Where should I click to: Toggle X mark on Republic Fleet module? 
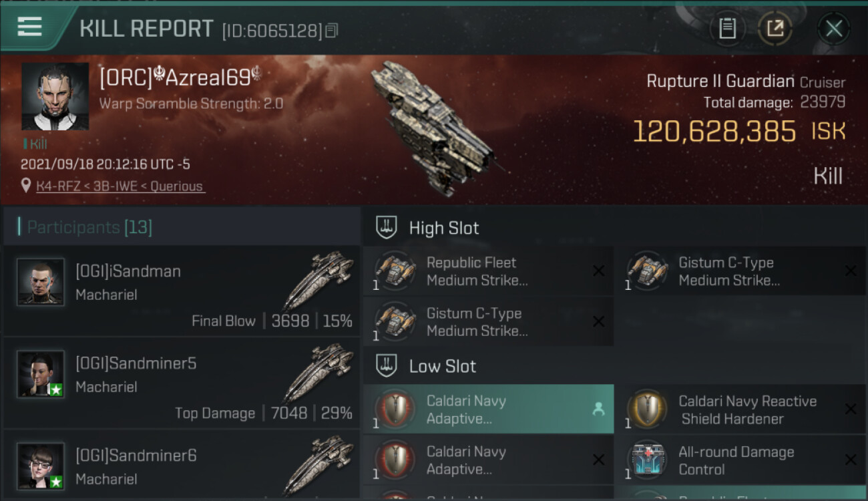tap(598, 271)
